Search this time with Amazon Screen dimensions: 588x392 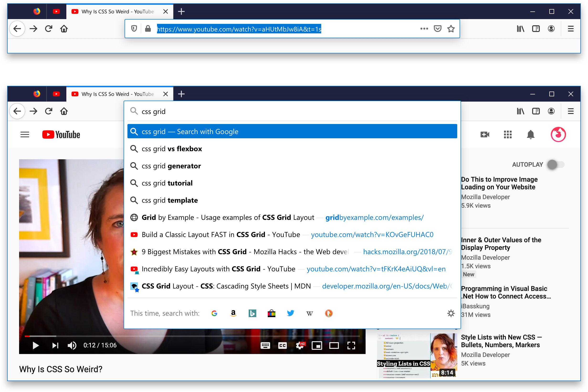coord(233,313)
